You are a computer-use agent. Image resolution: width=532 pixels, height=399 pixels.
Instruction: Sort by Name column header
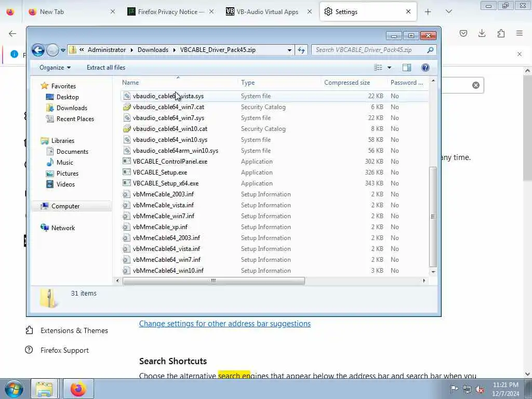point(130,83)
